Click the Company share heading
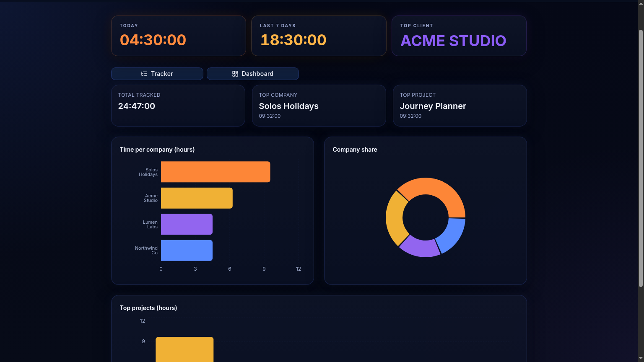The image size is (644, 362). tap(355, 150)
